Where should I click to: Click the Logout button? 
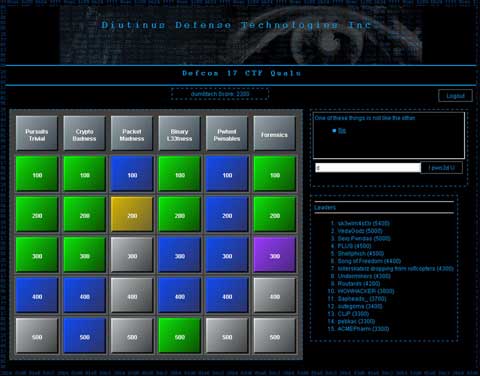click(x=455, y=96)
